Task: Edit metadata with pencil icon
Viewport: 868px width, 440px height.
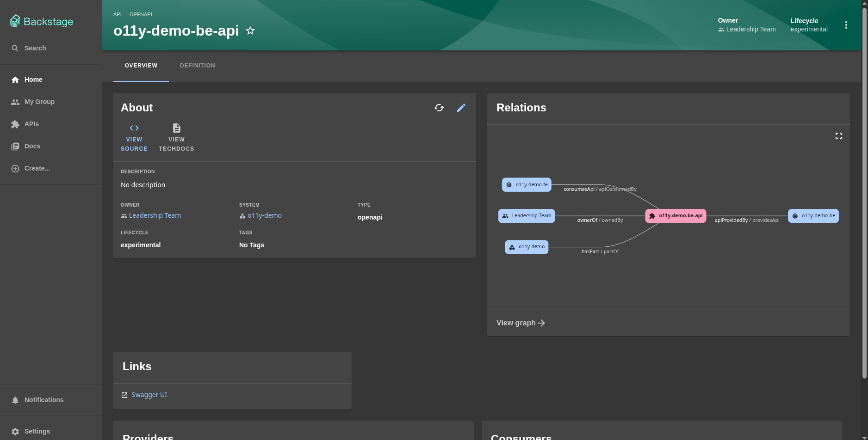Action: (461, 108)
